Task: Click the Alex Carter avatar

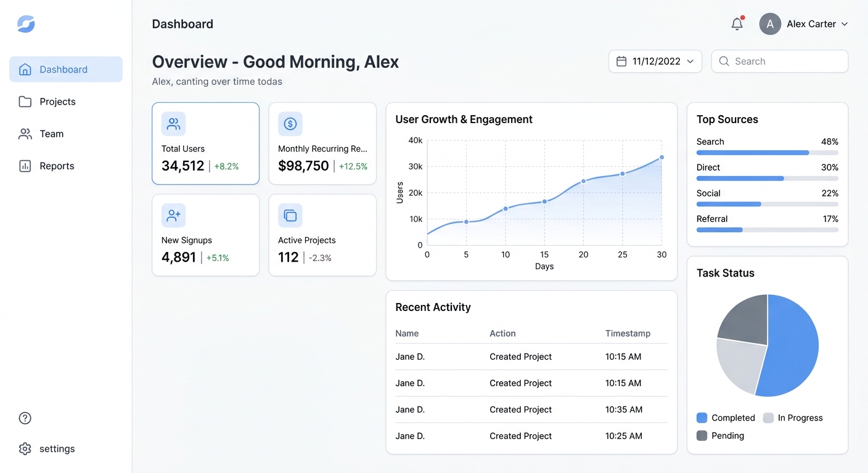Action: point(770,24)
